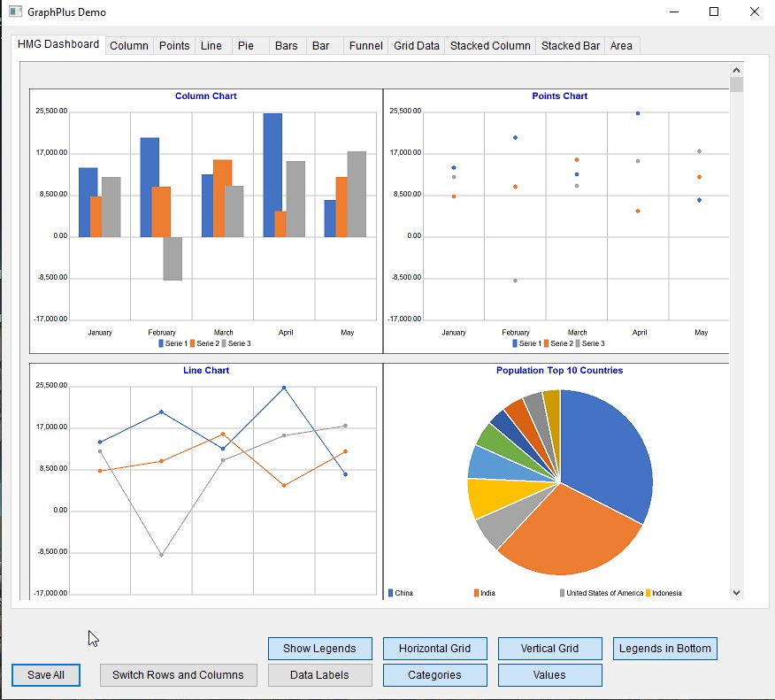The image size is (775, 700).
Task: Select the Pie tab
Action: [245, 46]
